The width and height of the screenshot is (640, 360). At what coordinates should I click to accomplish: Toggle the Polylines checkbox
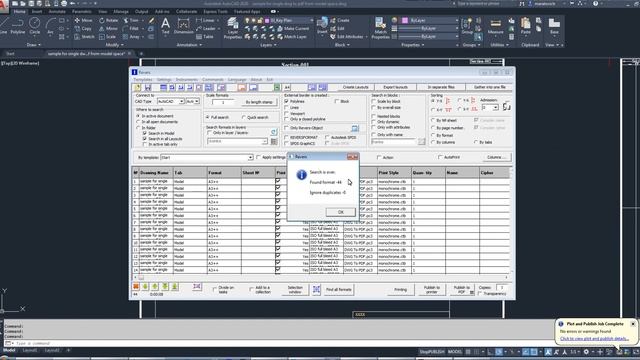287,101
